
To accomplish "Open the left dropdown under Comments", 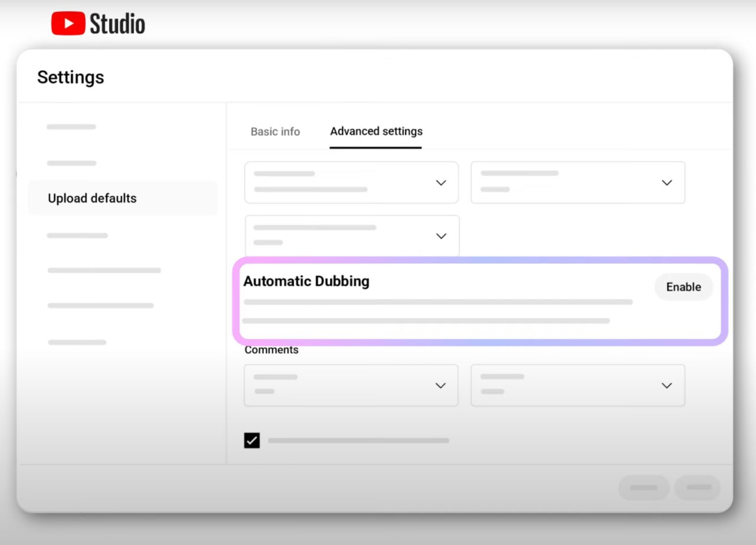I will (x=351, y=385).
